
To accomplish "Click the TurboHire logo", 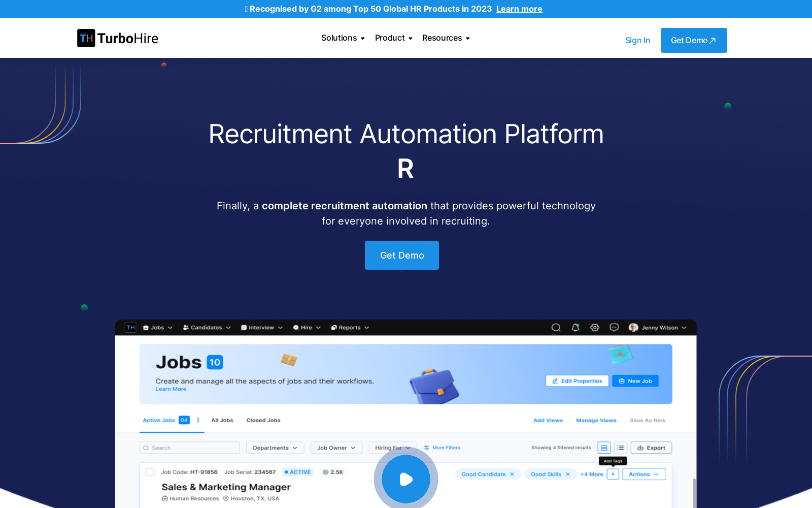I will pyautogui.click(x=118, y=38).
